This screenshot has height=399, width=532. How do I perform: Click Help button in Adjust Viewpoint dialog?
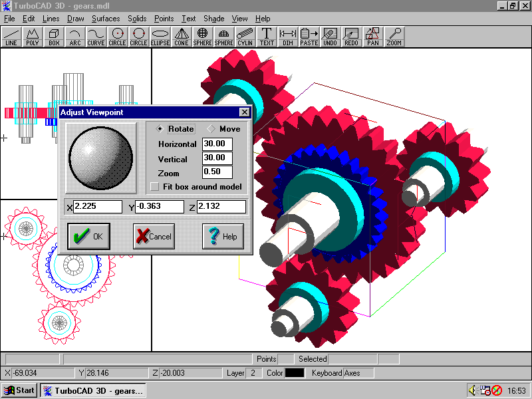click(223, 236)
